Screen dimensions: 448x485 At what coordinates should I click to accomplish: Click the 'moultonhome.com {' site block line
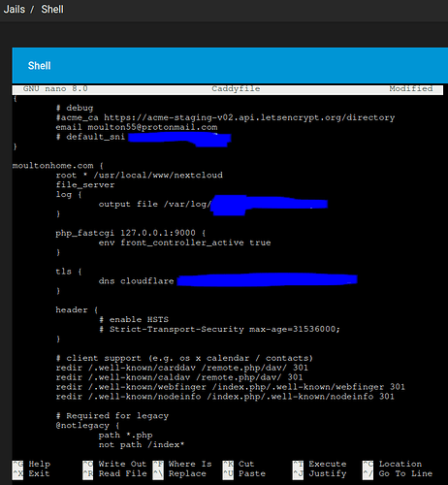click(58, 166)
